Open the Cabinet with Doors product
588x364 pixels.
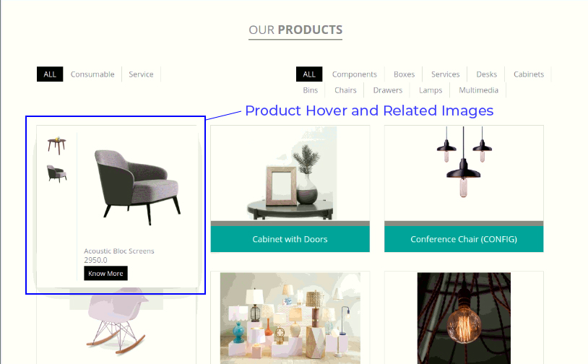point(290,239)
